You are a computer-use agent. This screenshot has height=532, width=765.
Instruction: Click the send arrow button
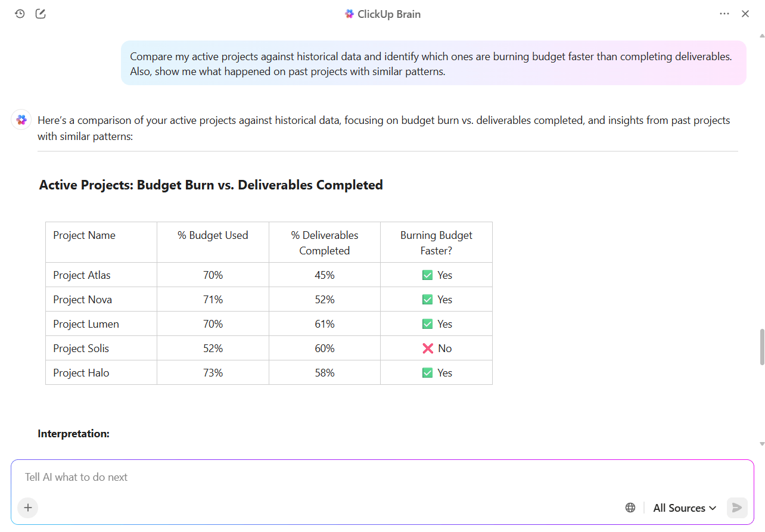click(737, 508)
